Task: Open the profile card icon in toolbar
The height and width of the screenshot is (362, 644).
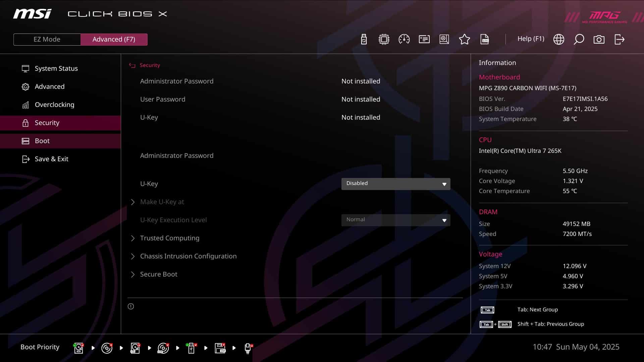Action: pyautogui.click(x=424, y=39)
